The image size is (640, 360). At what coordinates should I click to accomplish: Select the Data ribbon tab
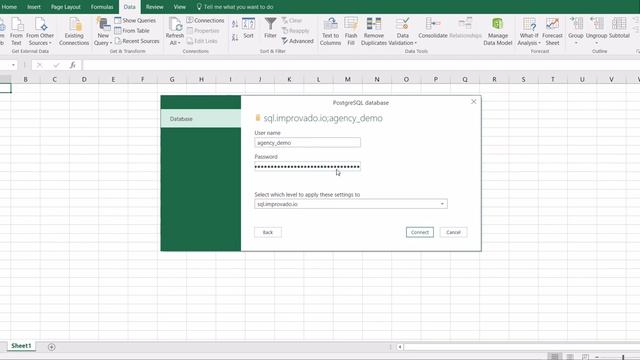(x=129, y=7)
